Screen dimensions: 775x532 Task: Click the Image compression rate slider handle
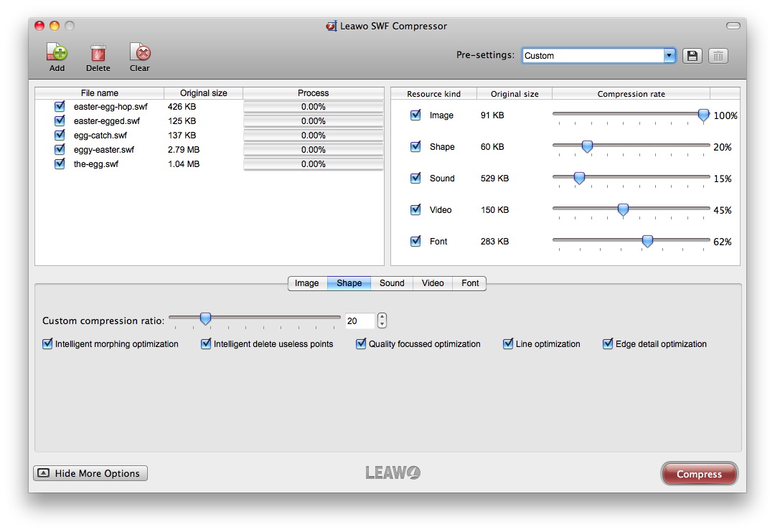click(703, 115)
